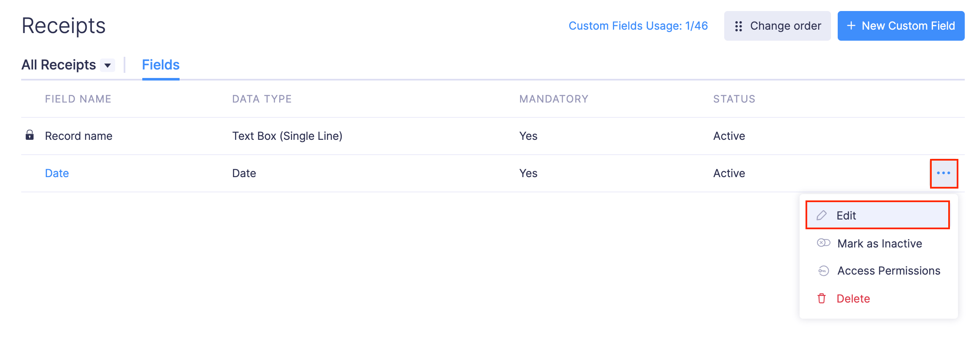
Task: Expand the All Receipts dropdown arrow
Action: 108,65
